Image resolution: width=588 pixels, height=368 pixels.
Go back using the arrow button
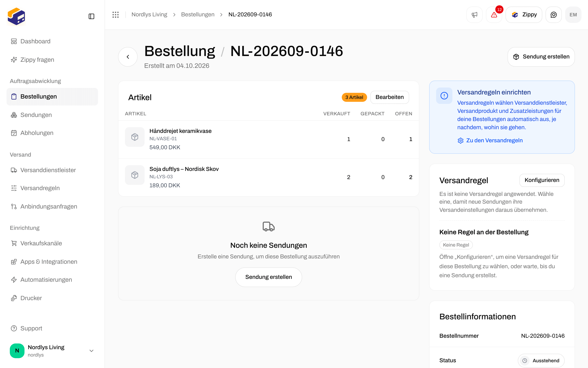pos(128,57)
